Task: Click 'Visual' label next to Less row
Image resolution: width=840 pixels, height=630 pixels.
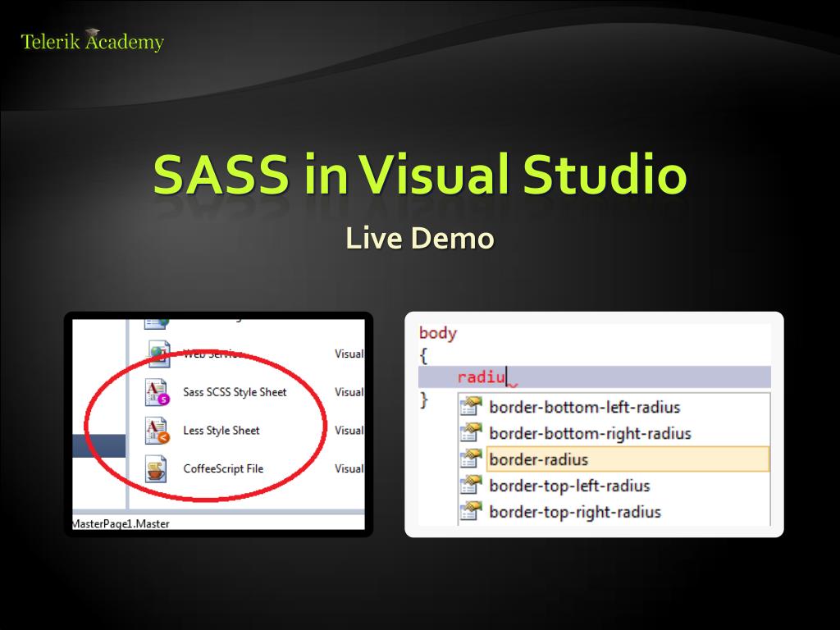Action: pyautogui.click(x=349, y=430)
